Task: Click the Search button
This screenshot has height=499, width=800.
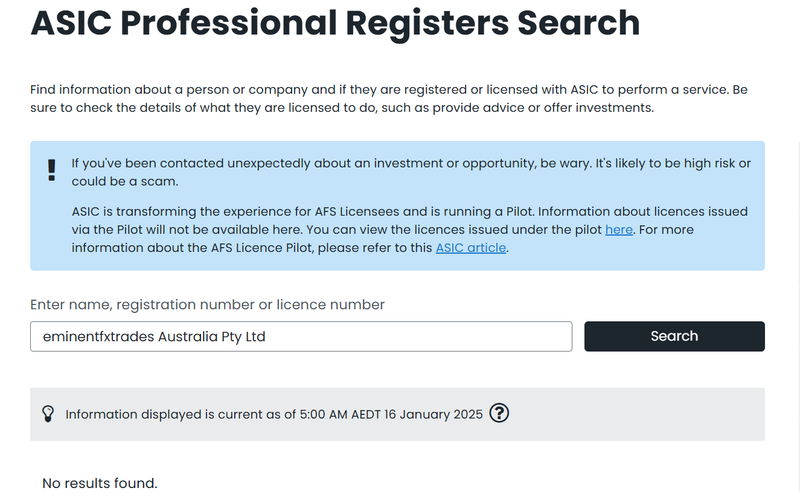Action: pyautogui.click(x=674, y=336)
